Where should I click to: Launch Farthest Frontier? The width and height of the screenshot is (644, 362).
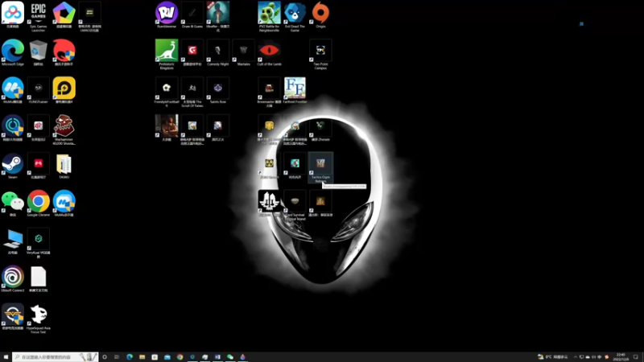pos(295,90)
